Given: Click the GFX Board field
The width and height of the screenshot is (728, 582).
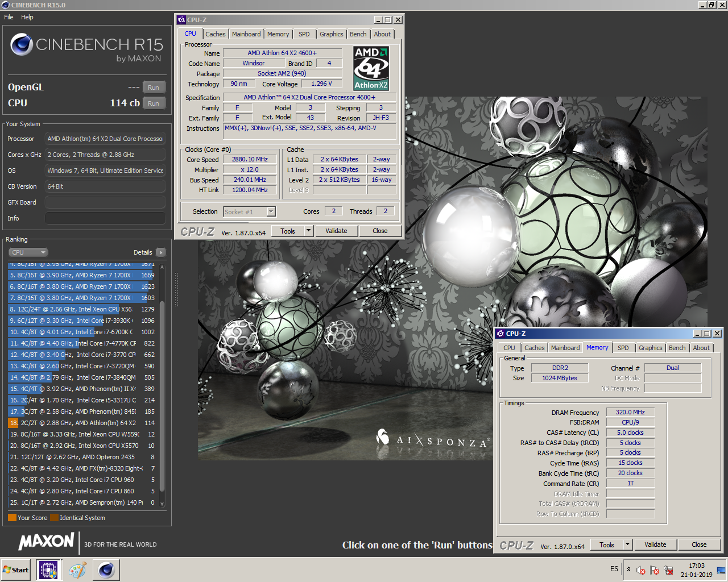Looking at the screenshot, I should (105, 202).
